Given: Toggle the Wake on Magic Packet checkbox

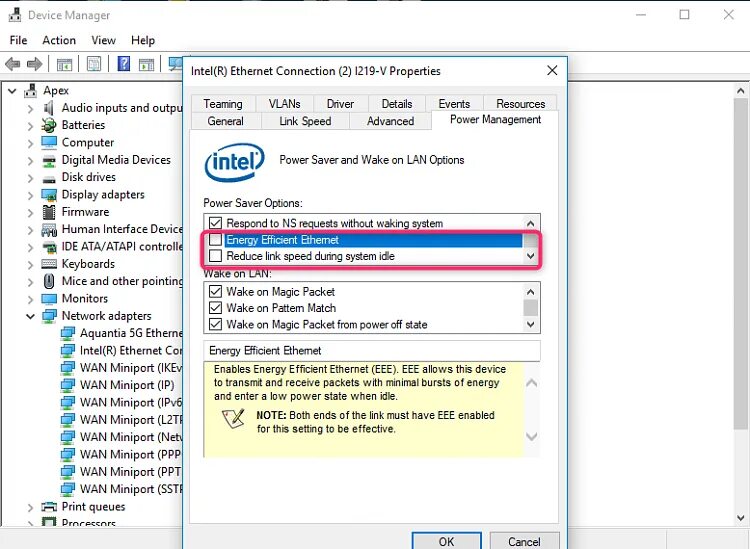Looking at the screenshot, I should pyautogui.click(x=216, y=292).
